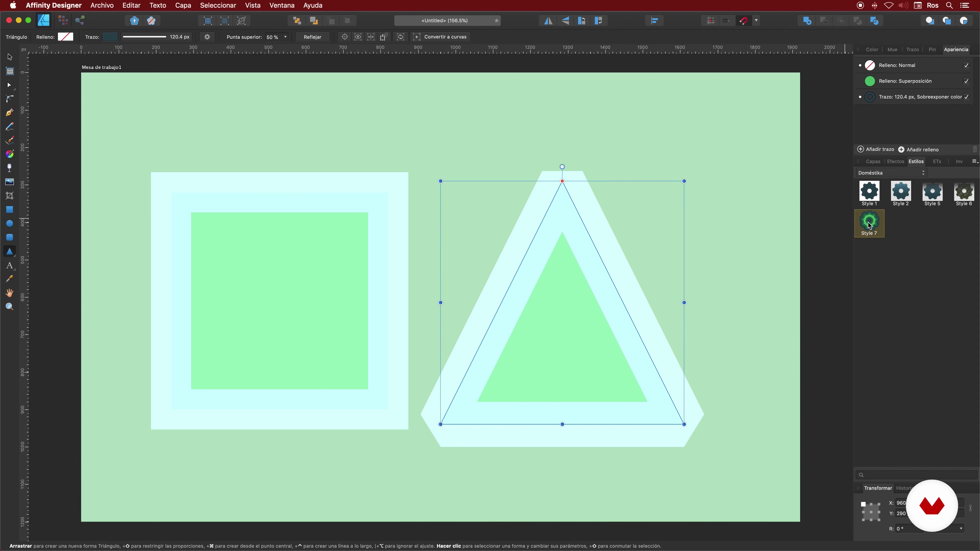Open the Transformar panel tab

tap(878, 488)
